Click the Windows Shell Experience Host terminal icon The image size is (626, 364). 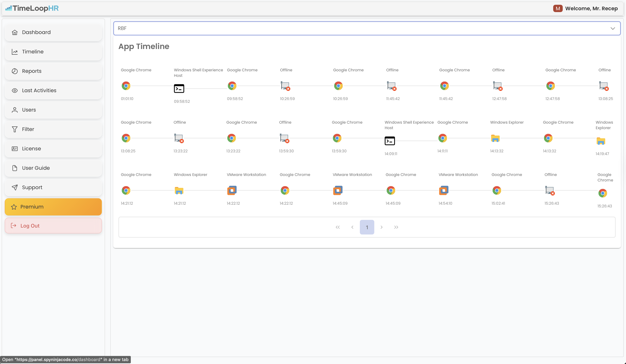[179, 88]
